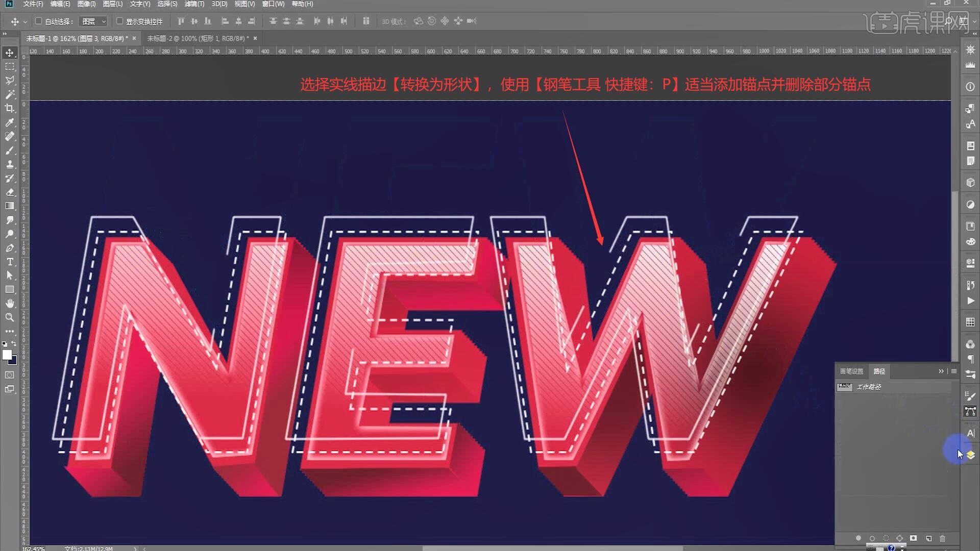This screenshot has height=551, width=980.
Task: Collapse the Paths panel with double arrows
Action: pyautogui.click(x=941, y=371)
